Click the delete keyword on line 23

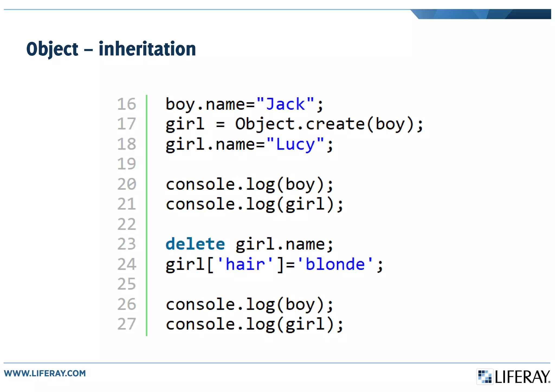coord(195,244)
